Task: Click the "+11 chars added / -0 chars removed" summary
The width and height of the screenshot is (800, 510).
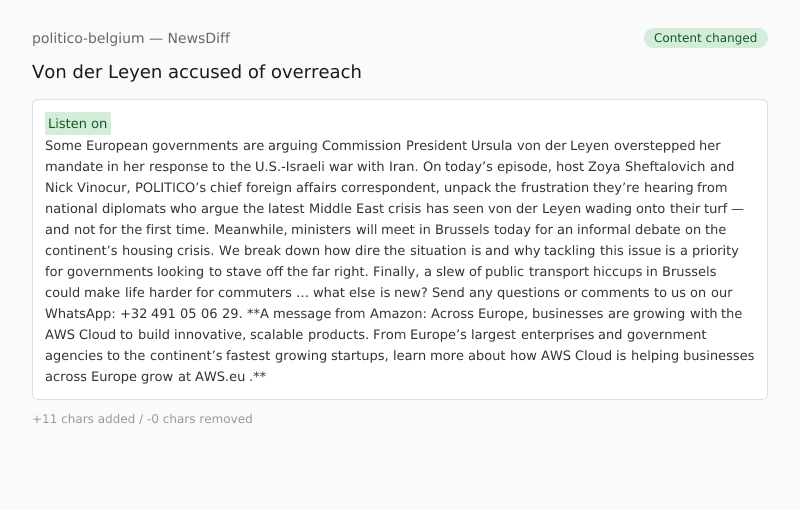Action: [142, 419]
